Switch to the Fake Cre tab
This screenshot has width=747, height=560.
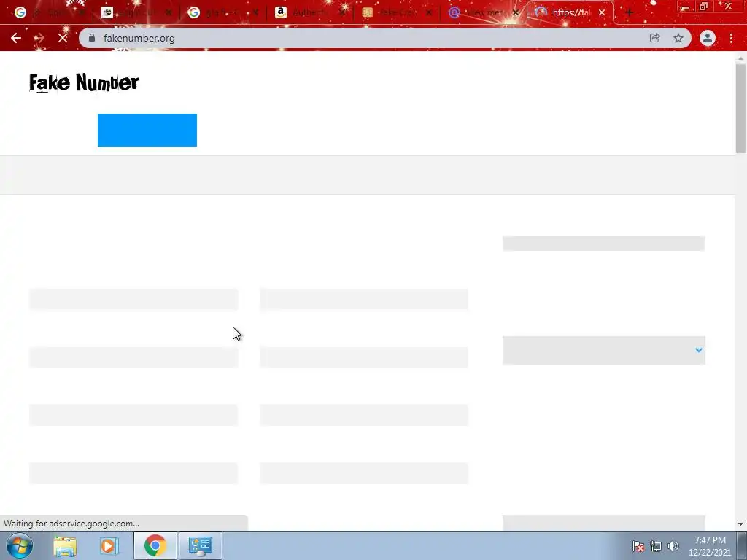click(x=395, y=13)
